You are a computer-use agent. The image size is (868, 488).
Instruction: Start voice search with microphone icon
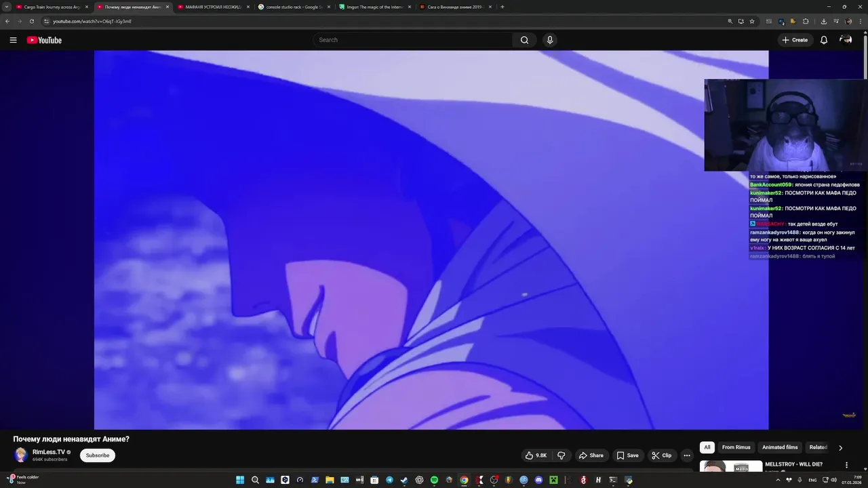click(x=550, y=40)
